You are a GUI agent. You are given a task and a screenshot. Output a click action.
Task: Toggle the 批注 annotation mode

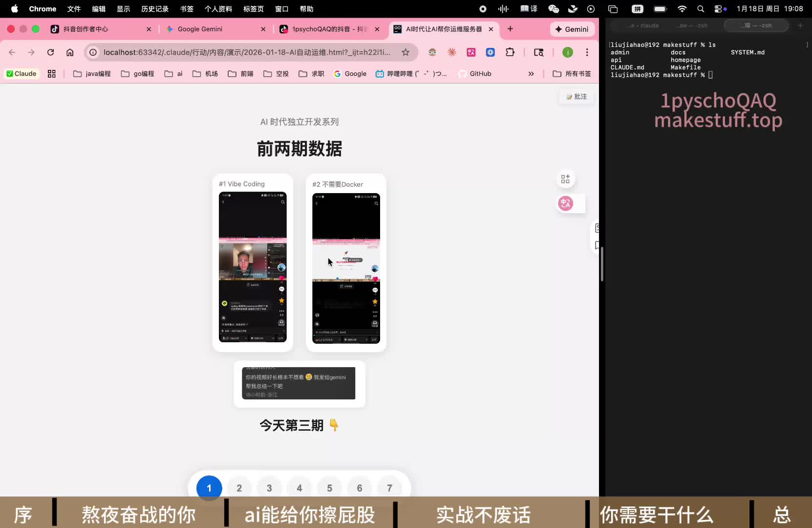(x=577, y=97)
